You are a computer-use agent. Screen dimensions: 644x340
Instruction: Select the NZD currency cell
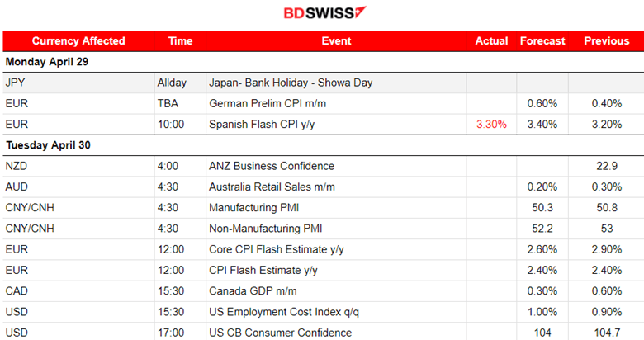[17, 166]
